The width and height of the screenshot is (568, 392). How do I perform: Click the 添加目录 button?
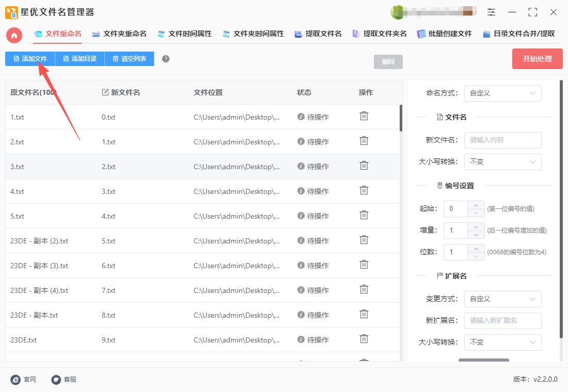80,59
